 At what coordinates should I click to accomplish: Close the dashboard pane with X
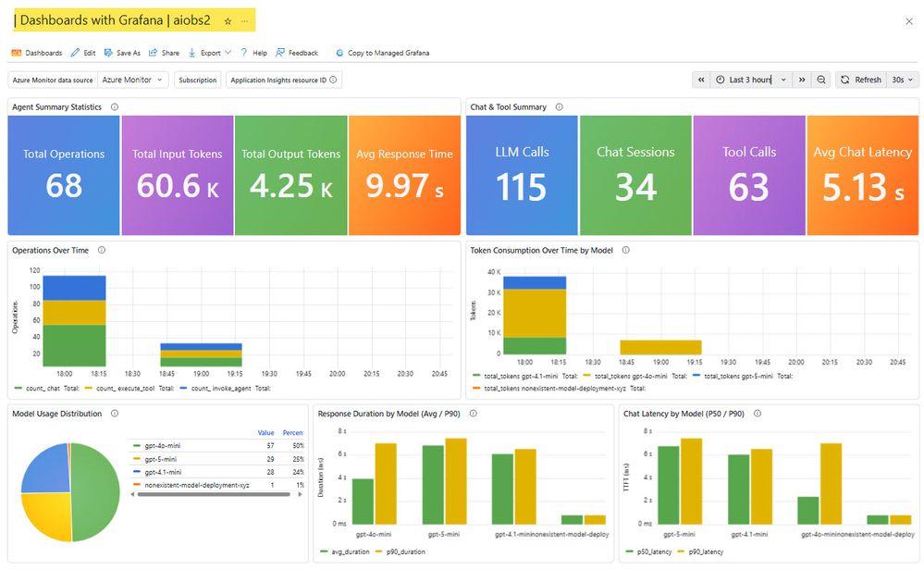coord(908,21)
